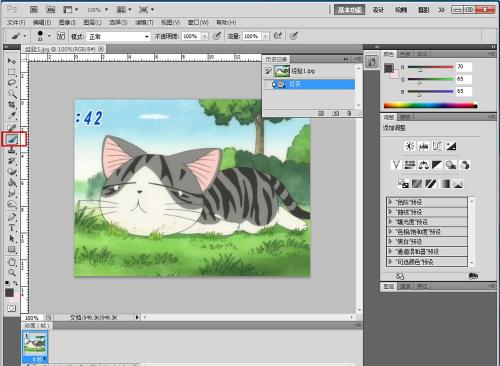Reset to default foreground and background colors
The height and width of the screenshot is (366, 500).
(x=7, y=283)
